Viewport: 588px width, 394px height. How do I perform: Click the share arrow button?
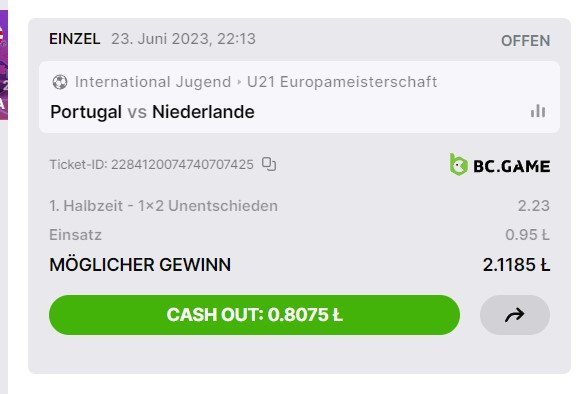pyautogui.click(x=515, y=315)
